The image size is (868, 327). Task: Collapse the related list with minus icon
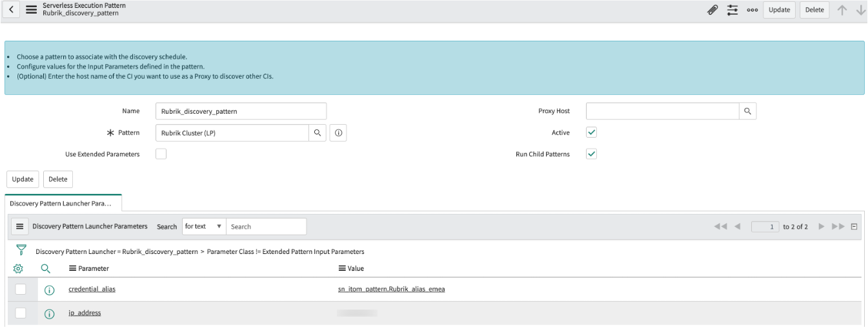(854, 226)
